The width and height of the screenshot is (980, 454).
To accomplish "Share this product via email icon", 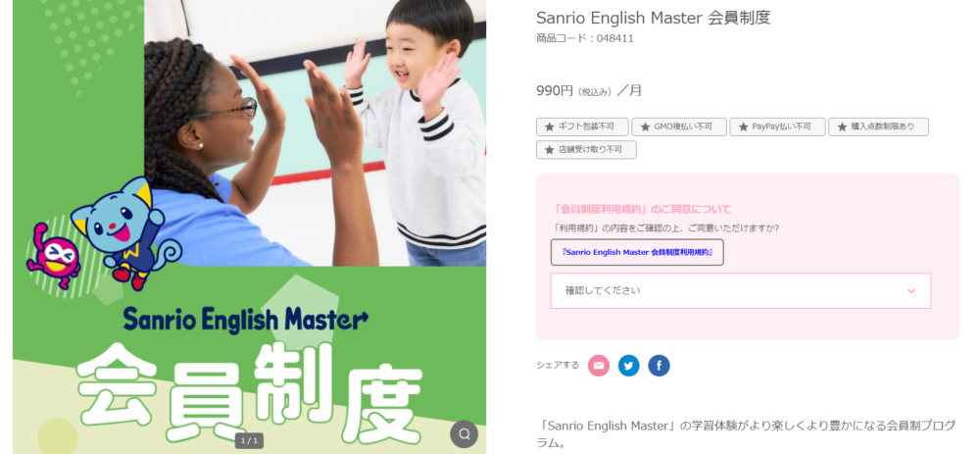I will click(598, 365).
